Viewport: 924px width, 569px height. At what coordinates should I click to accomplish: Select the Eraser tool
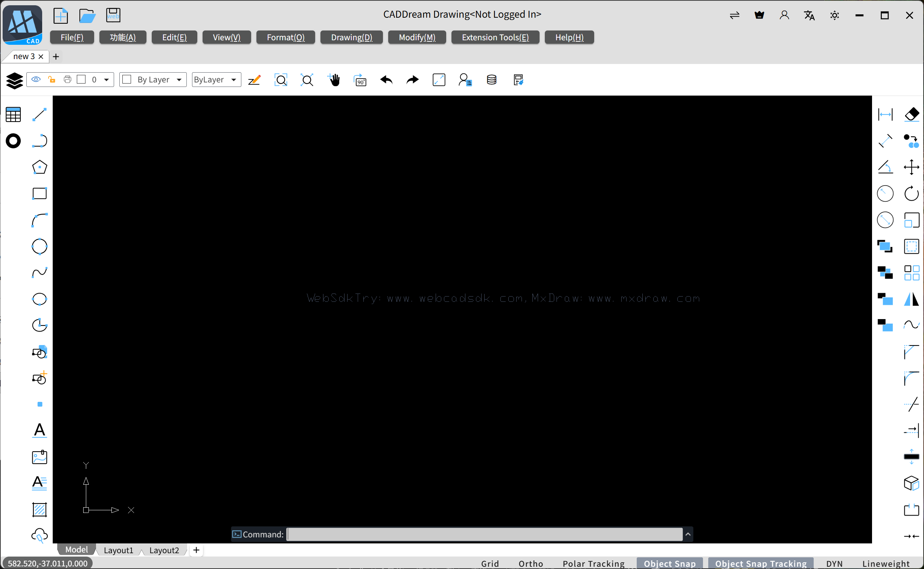[x=912, y=114]
